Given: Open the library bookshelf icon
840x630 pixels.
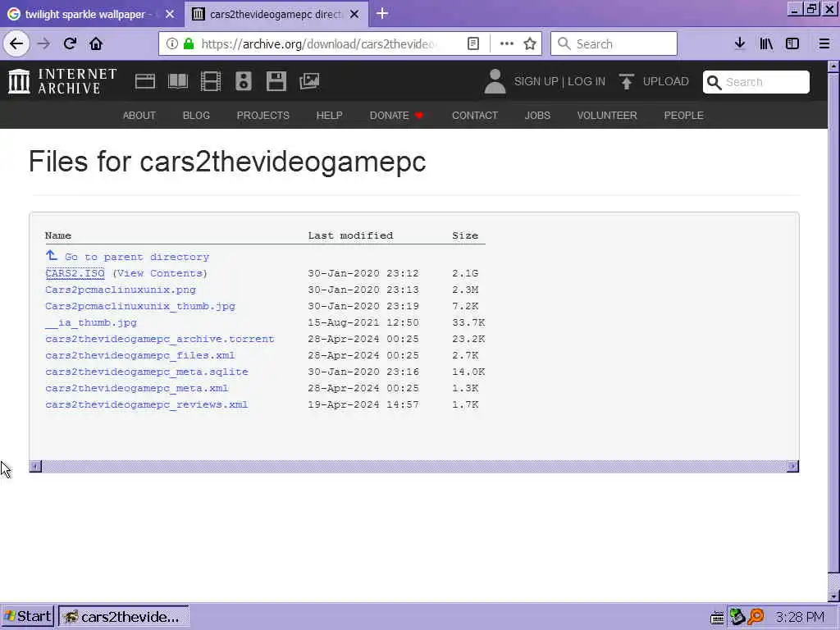Looking at the screenshot, I should pyautogui.click(x=766, y=43).
